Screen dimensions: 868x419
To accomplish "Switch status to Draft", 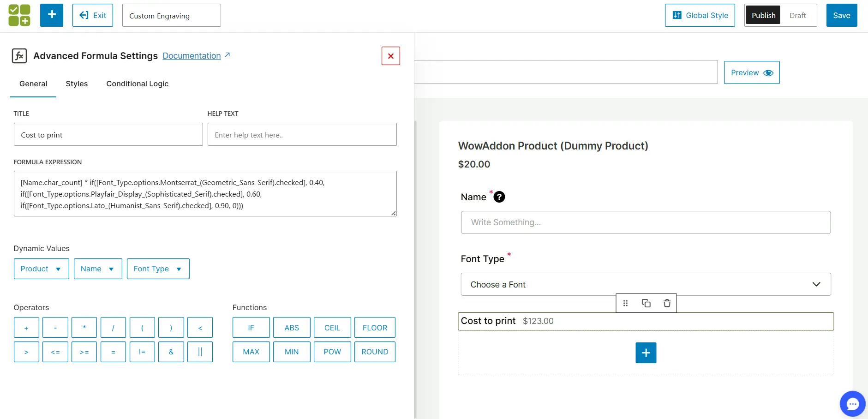I will [797, 15].
